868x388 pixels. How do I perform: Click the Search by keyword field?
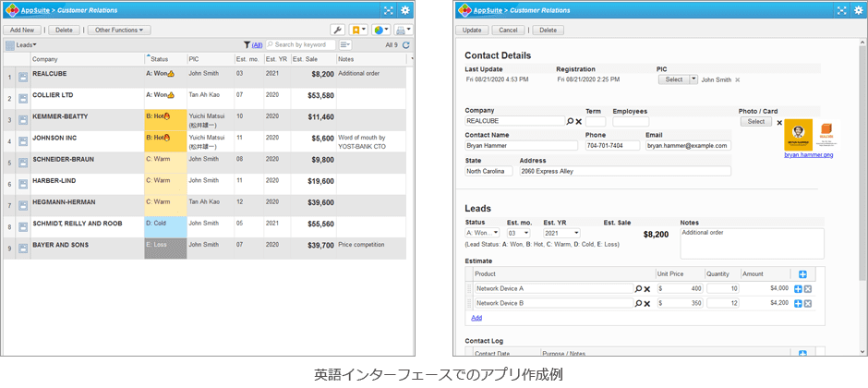coord(300,44)
